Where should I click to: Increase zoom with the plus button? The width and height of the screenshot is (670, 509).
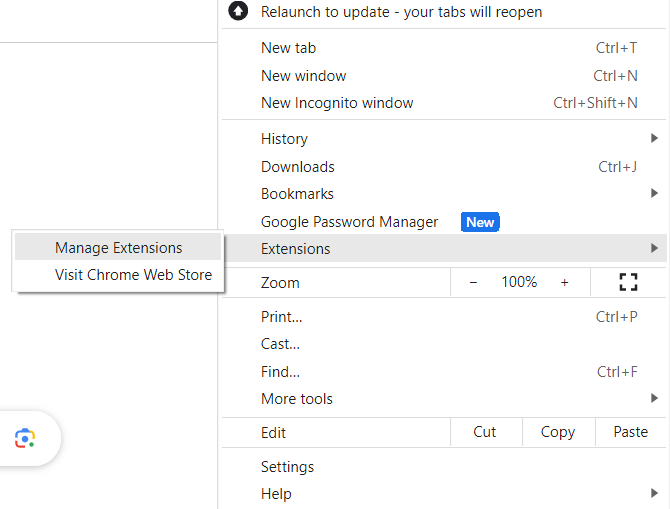(x=564, y=282)
